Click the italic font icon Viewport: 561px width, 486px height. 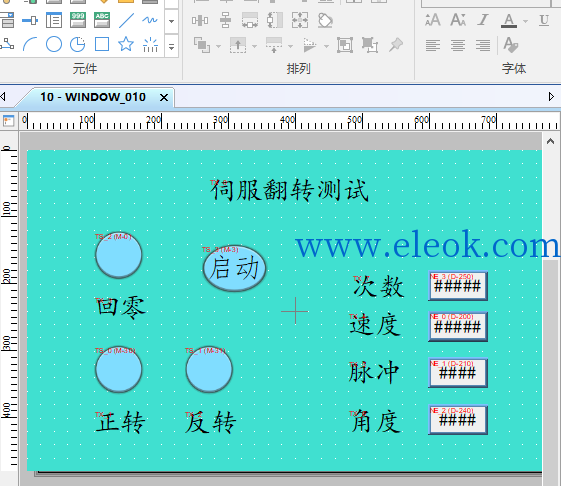483,20
